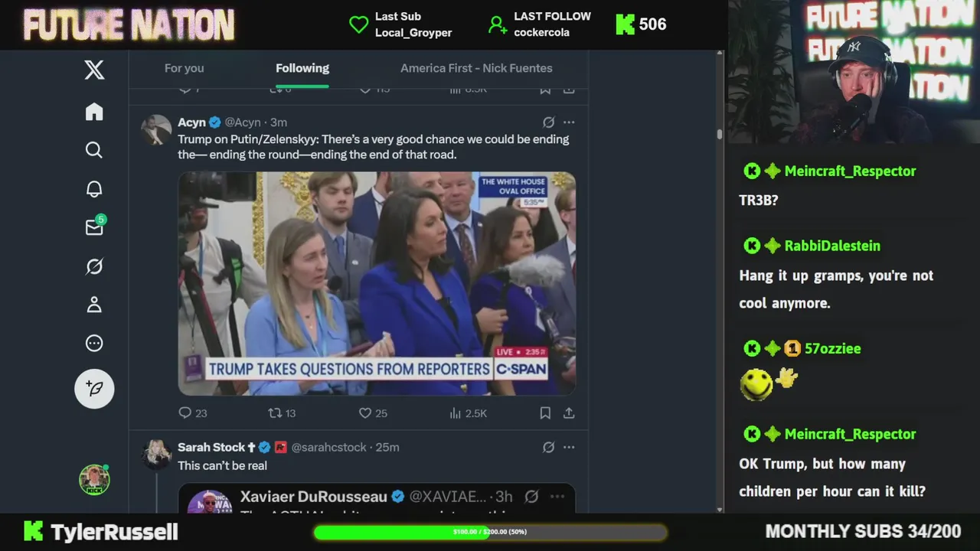Open more menu on Acyn post
The image size is (980, 551).
tap(569, 122)
